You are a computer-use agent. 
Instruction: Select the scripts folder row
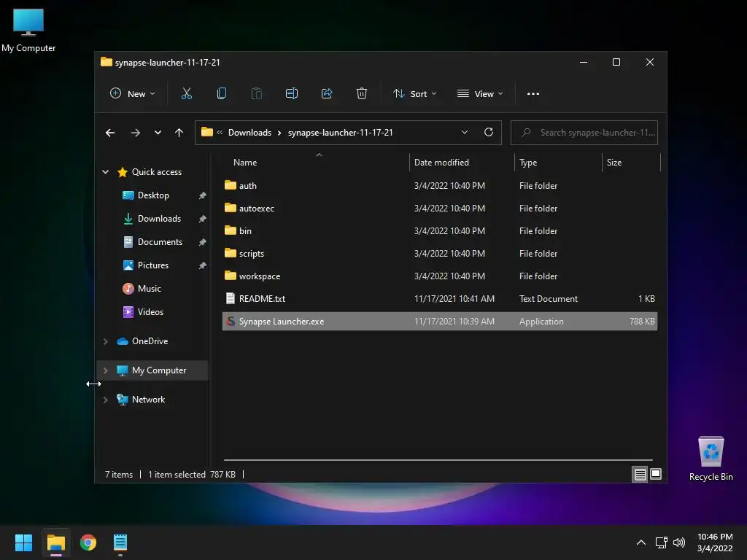[440, 253]
